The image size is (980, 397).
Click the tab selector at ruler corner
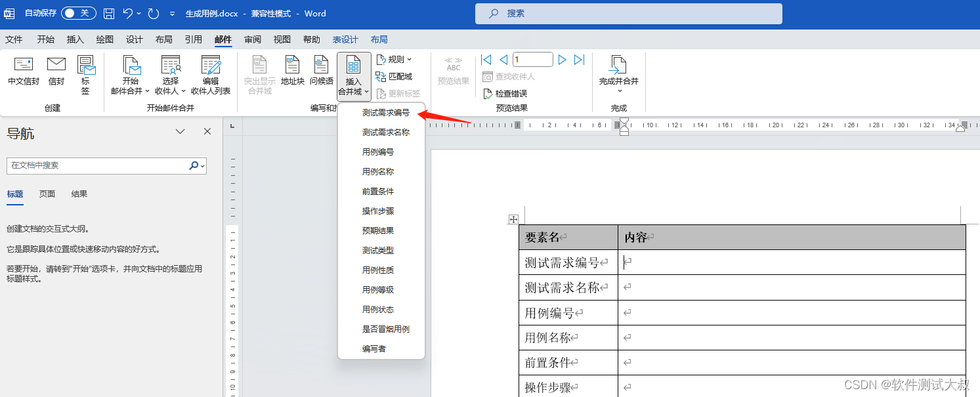point(233,126)
